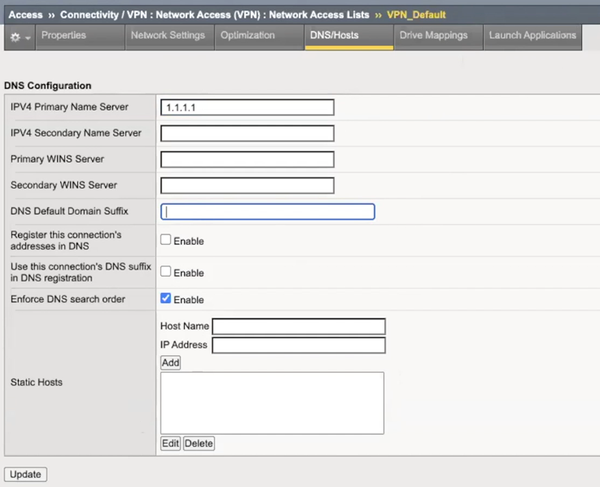Click the static Host Name field

point(298,326)
